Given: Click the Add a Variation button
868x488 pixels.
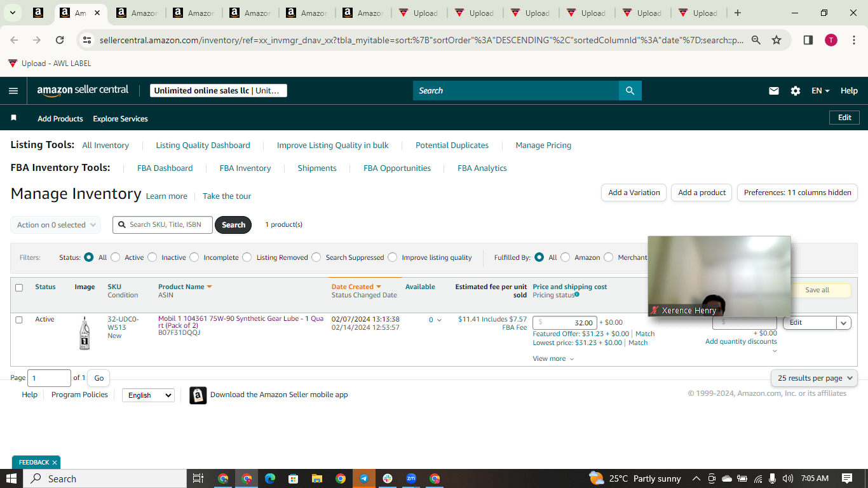Looking at the screenshot, I should click(x=634, y=193).
